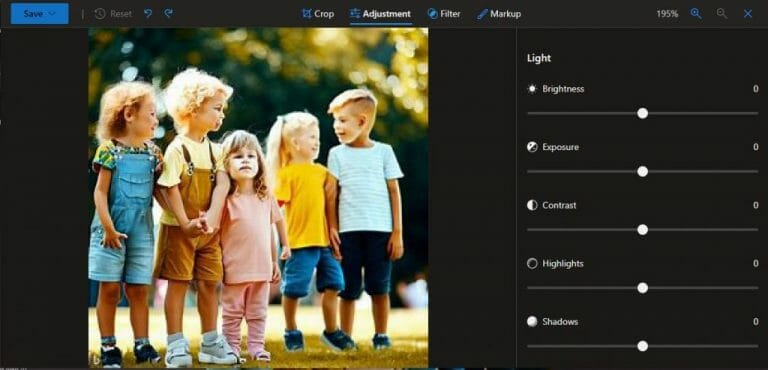Screen dimensions: 768x370
Task: Click the Brightness sun icon
Action: point(532,89)
